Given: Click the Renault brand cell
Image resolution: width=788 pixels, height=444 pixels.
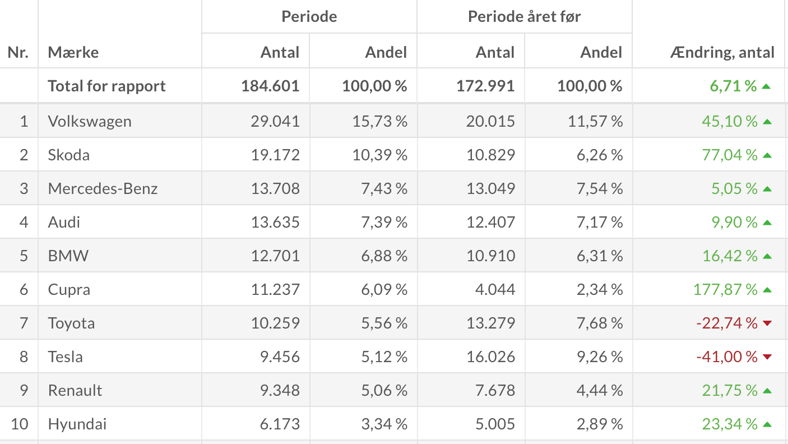Looking at the screenshot, I should [75, 390].
